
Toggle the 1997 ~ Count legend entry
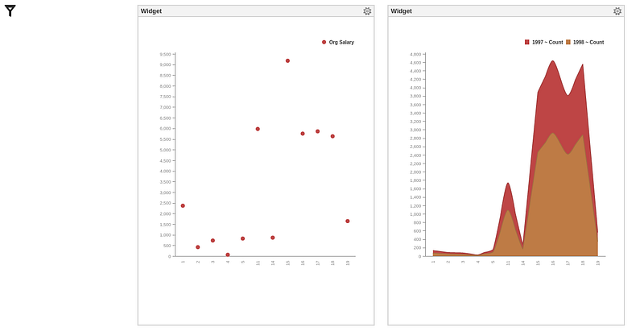(544, 43)
